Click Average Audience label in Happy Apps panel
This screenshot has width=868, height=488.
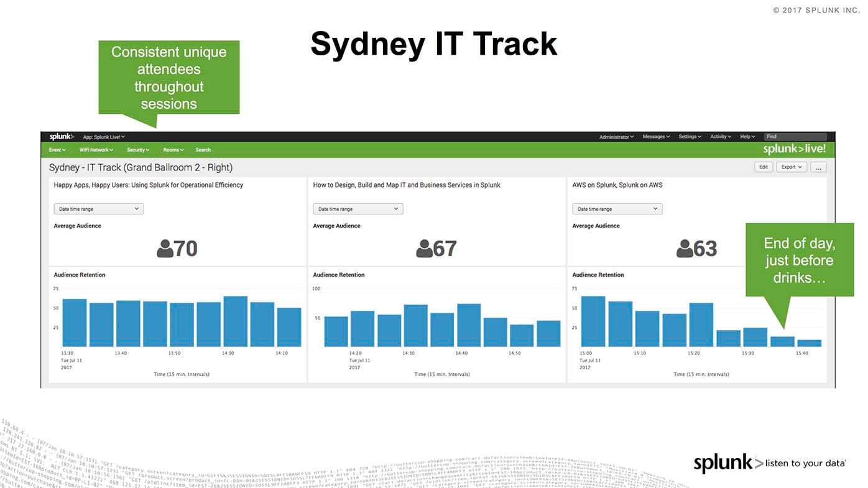coord(77,226)
